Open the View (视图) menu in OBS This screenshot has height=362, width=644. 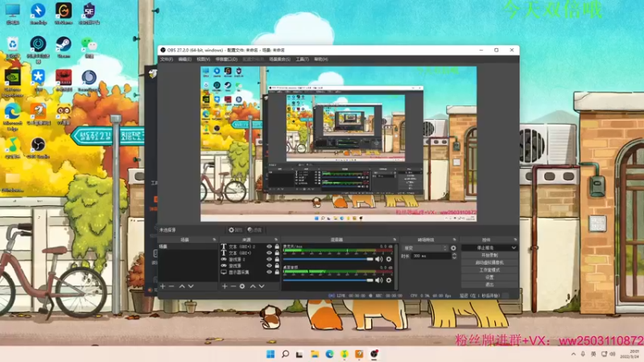point(203,59)
